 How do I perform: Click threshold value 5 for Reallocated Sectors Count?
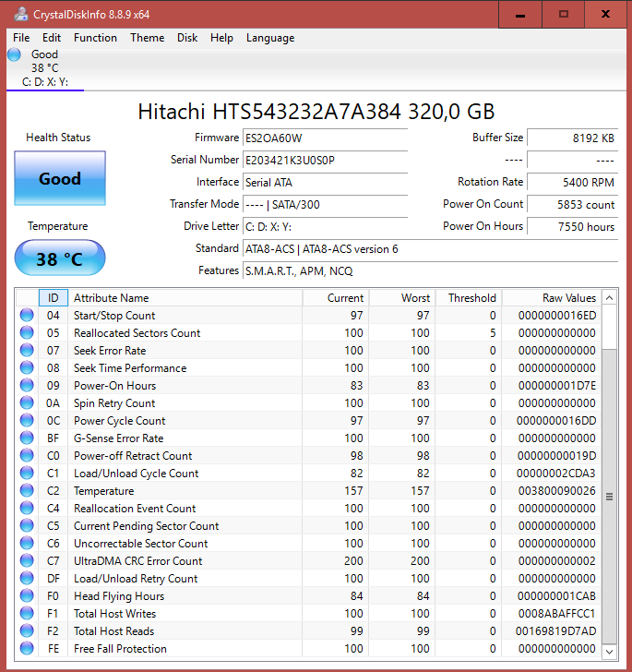(x=493, y=332)
